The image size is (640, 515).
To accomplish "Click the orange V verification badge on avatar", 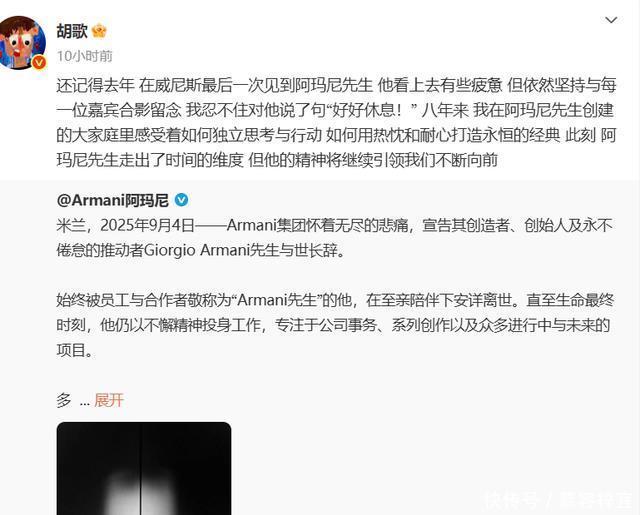I will (39, 62).
